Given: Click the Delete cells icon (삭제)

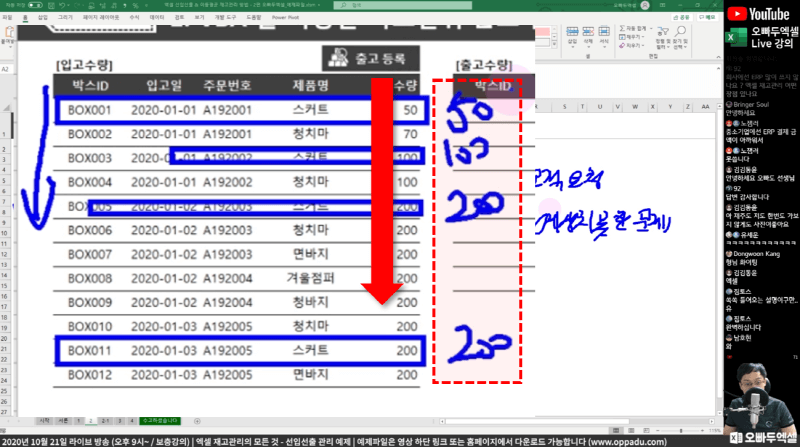Looking at the screenshot, I should pyautogui.click(x=588, y=33).
